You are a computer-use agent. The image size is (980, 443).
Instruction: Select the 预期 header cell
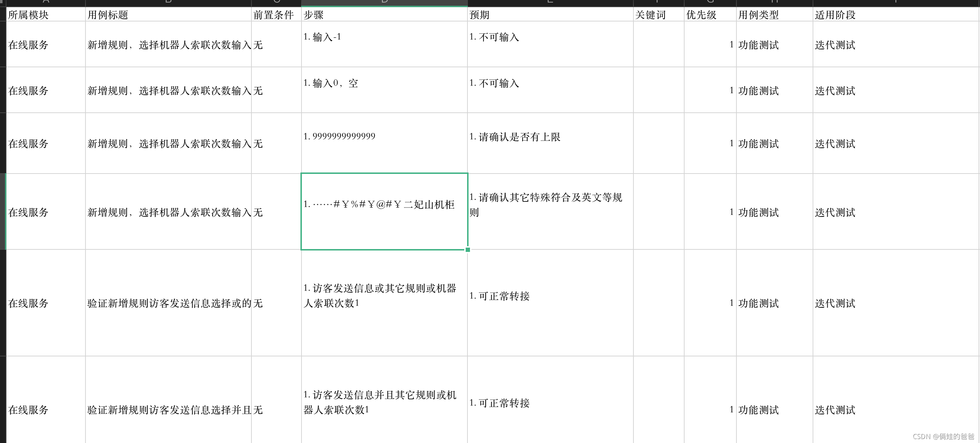(x=550, y=14)
